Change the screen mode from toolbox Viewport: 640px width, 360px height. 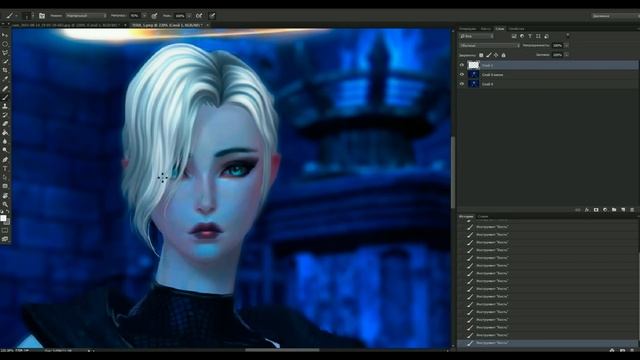[x=5, y=240]
